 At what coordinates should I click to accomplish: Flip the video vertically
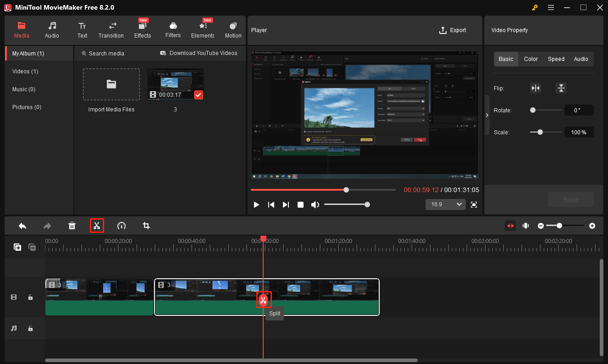561,88
